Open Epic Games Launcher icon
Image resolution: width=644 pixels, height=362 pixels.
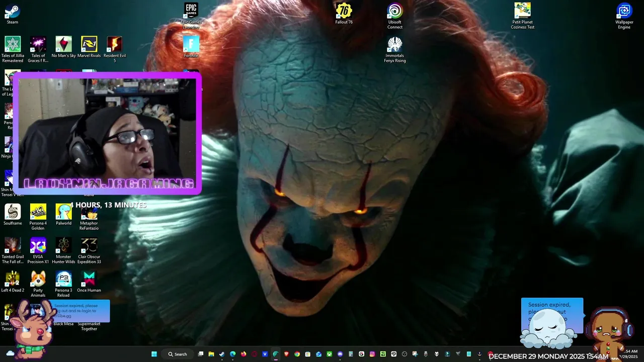[191, 16]
